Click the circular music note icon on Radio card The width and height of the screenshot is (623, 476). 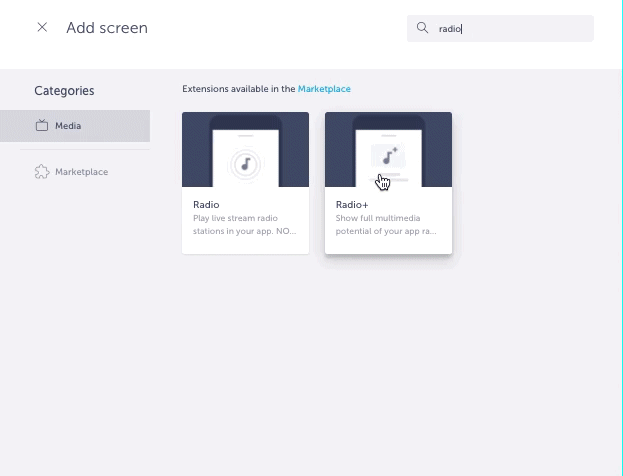[245, 164]
